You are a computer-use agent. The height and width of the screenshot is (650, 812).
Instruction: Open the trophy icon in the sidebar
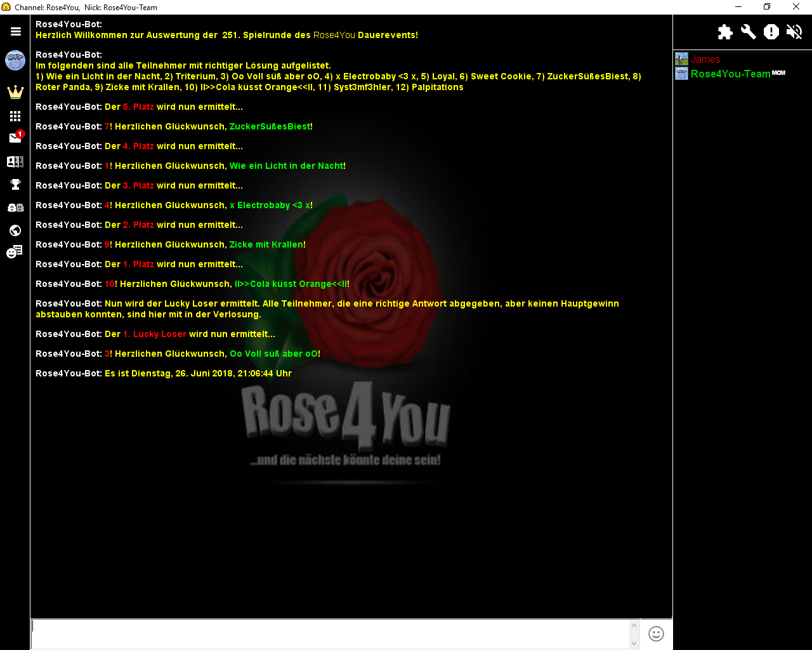coord(15,185)
